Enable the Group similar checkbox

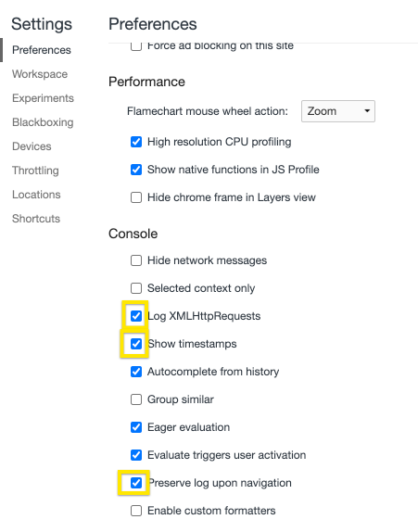pyautogui.click(x=136, y=399)
